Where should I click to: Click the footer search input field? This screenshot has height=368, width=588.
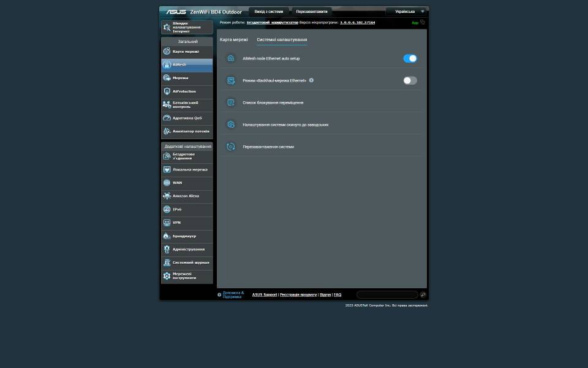point(387,295)
